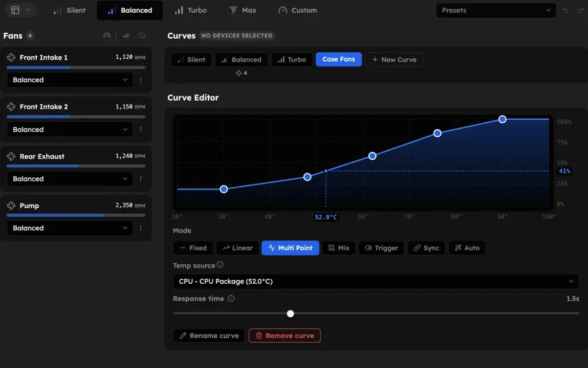Select the Balanced profile tab
The height and width of the screenshot is (368, 588).
[x=130, y=10]
